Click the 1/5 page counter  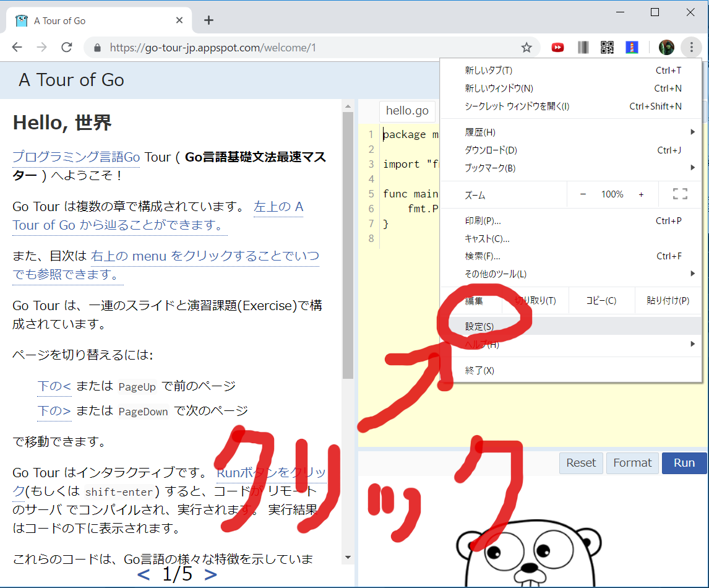[x=177, y=574]
